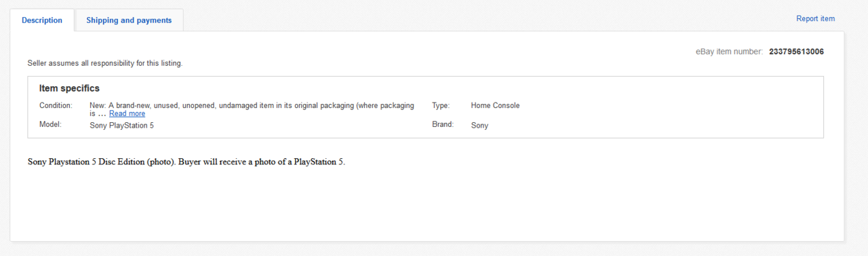Click 'Buyer will receive a photo' sentence
The height and width of the screenshot is (256, 868).
click(262, 162)
